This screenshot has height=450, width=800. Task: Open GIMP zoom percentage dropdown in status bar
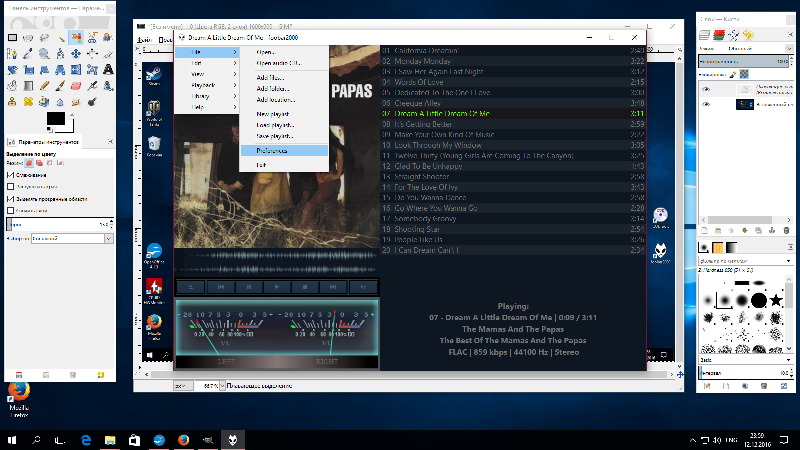click(222, 386)
